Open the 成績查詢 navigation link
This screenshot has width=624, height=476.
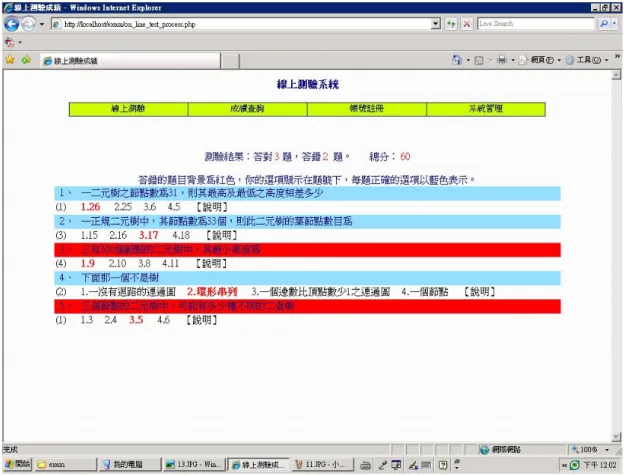pyautogui.click(x=247, y=109)
